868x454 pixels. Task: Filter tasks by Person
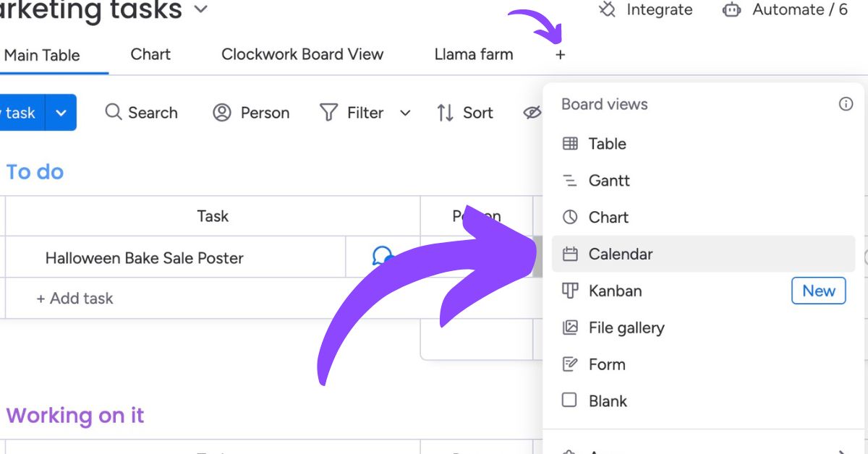[x=251, y=112]
